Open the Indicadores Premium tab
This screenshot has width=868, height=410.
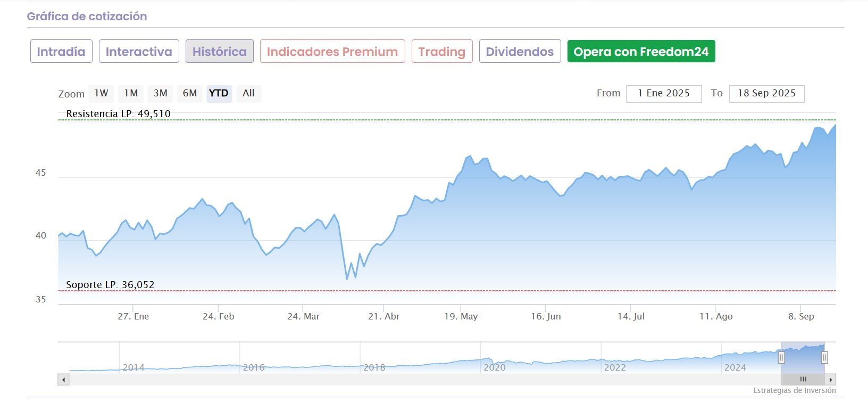[x=332, y=52]
